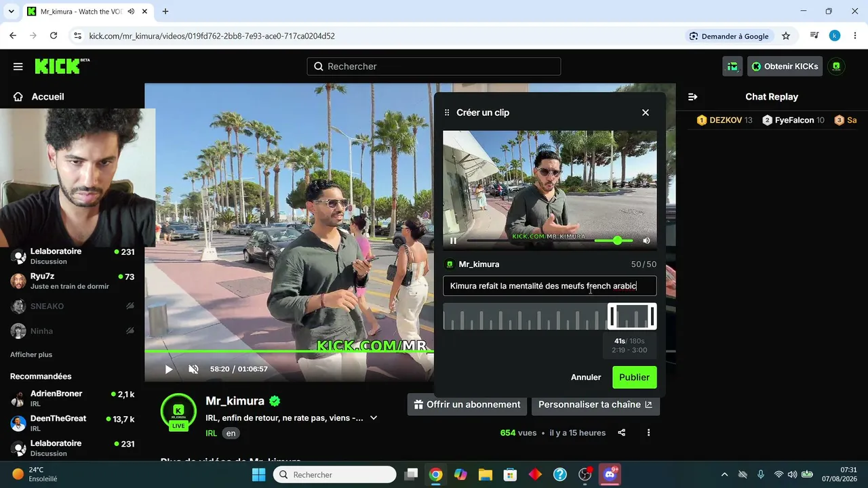This screenshot has height=488, width=868.
Task: Open Lelaboratoire in the Recommandées list
Action: [x=73, y=448]
